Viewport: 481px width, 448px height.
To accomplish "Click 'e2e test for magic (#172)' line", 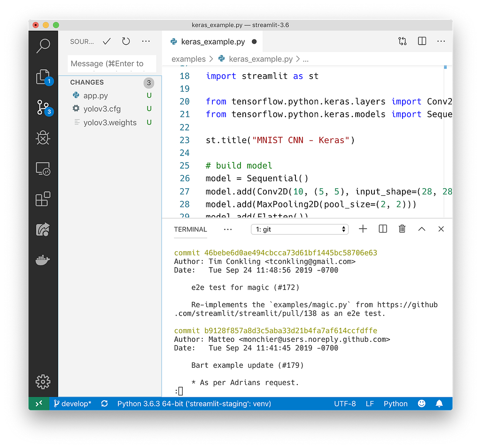I will click(x=245, y=287).
